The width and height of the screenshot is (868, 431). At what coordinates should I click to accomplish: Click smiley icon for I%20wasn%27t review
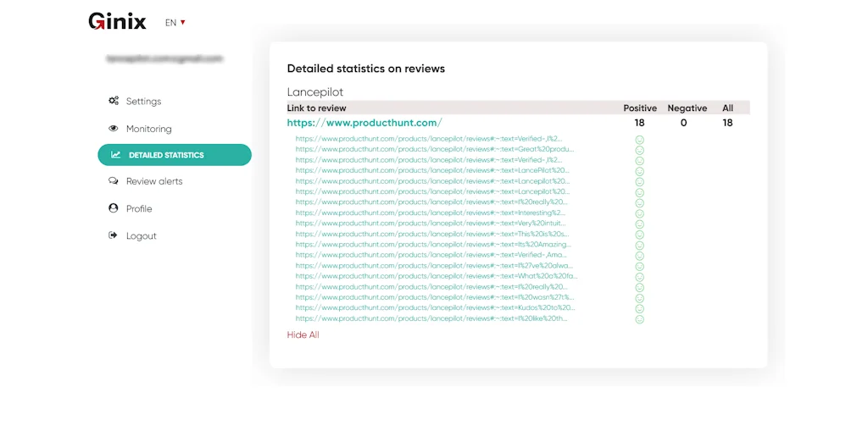[x=639, y=298]
